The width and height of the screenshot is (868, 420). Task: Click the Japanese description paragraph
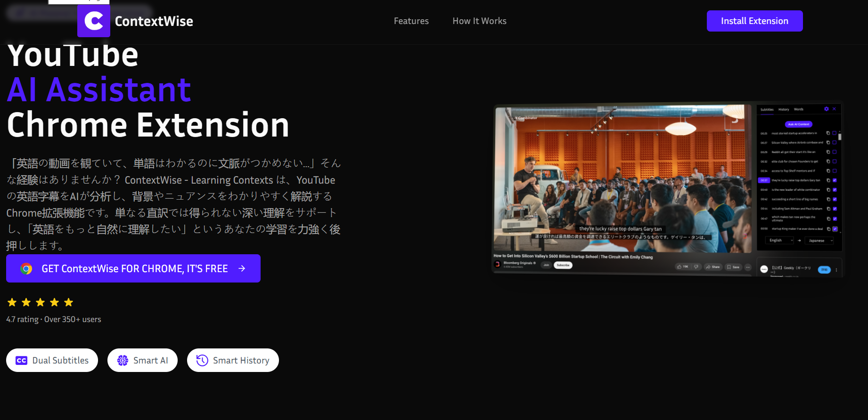pos(173,204)
